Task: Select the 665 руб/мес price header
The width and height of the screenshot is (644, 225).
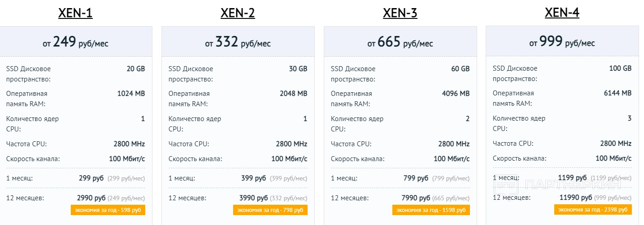Action: [400, 42]
